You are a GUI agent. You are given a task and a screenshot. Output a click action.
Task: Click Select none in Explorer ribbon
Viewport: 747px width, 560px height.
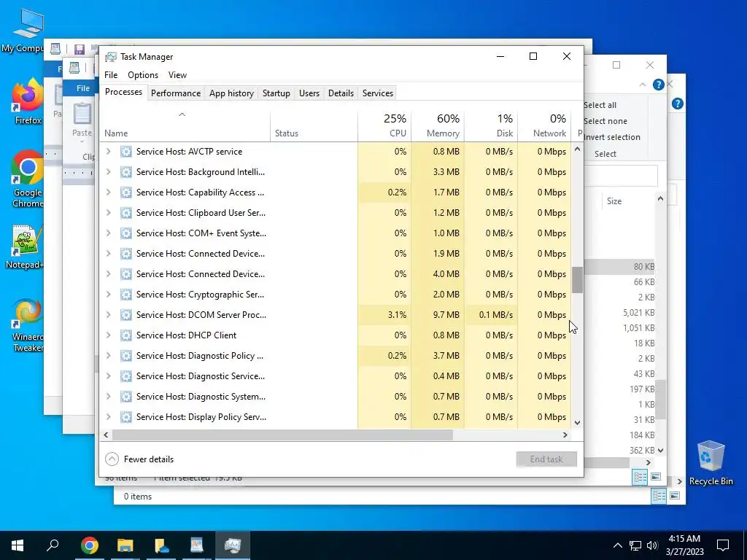pos(605,121)
